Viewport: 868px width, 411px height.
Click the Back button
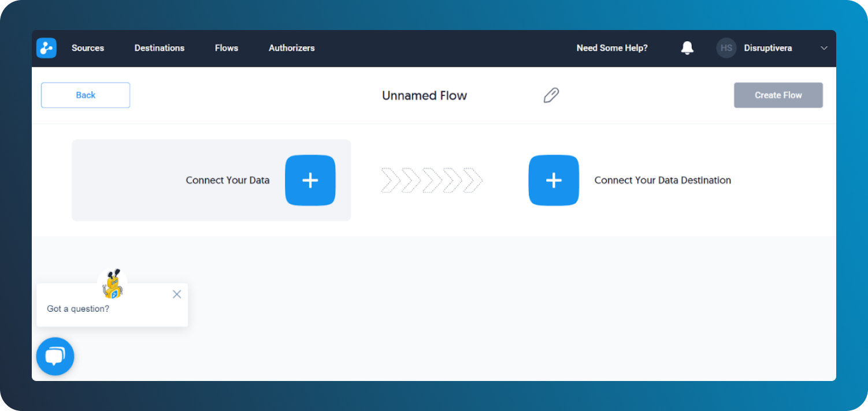(x=85, y=95)
